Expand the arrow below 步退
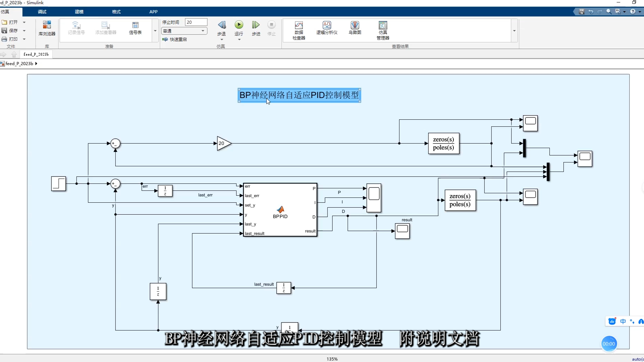The height and width of the screenshot is (362, 644). [x=222, y=40]
